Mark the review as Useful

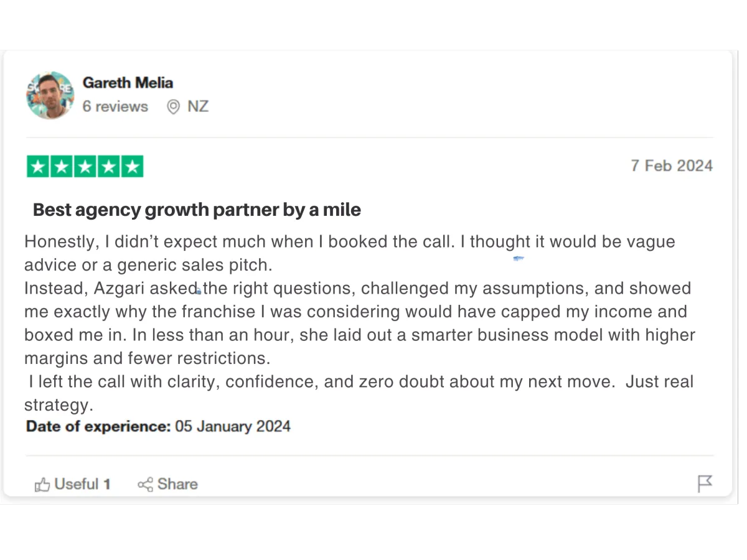(73, 484)
